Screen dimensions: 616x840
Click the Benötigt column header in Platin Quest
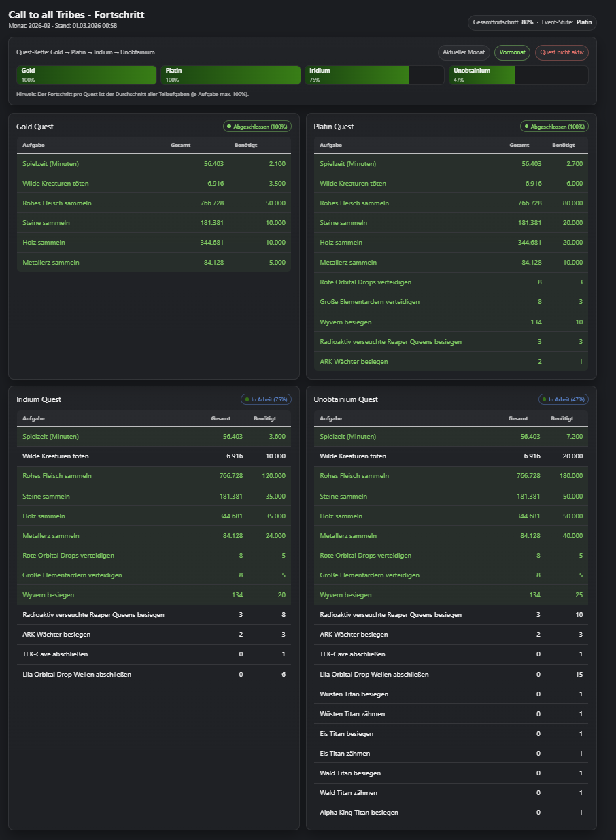pos(563,145)
